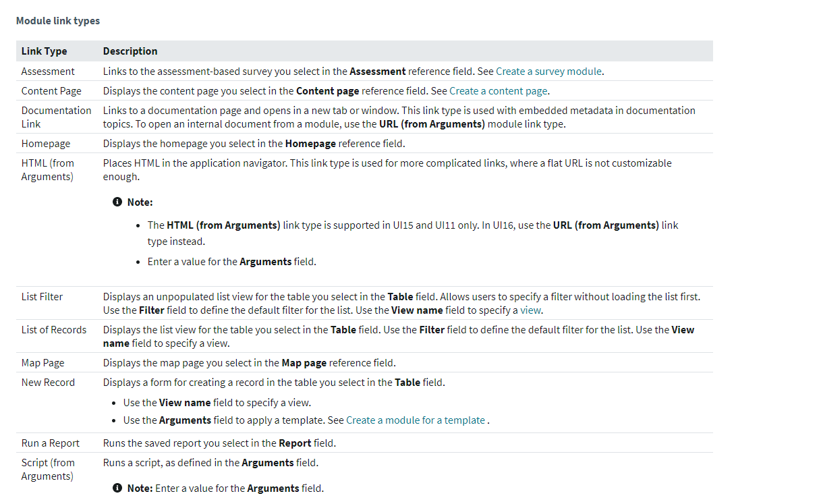819x504 pixels.
Task: Open the 'Create a survey module' link
Action: pos(548,72)
